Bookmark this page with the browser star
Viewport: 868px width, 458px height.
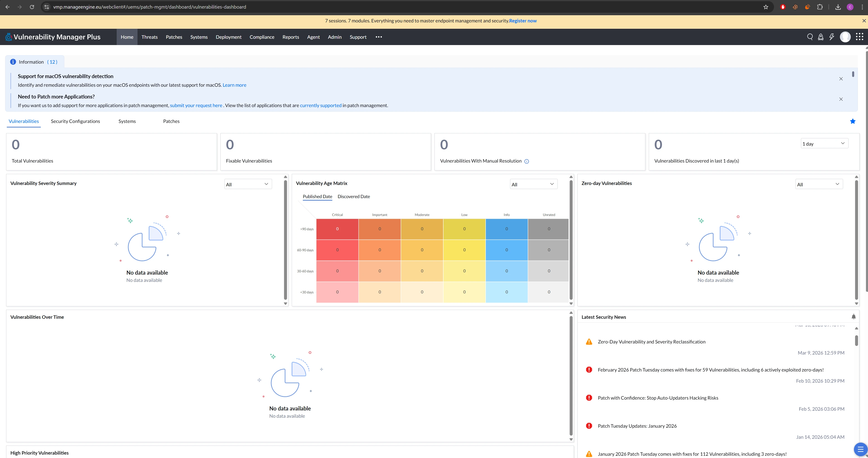pos(766,7)
